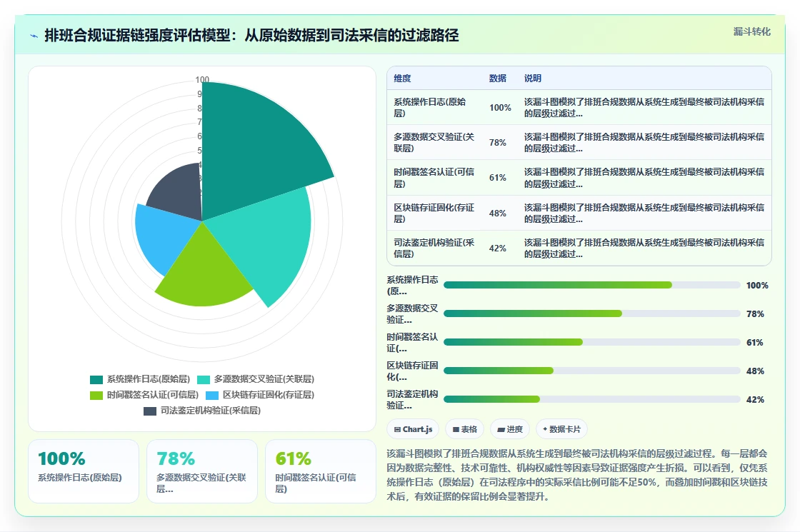
Task: Select the 进度 tag
Action: pos(510,429)
